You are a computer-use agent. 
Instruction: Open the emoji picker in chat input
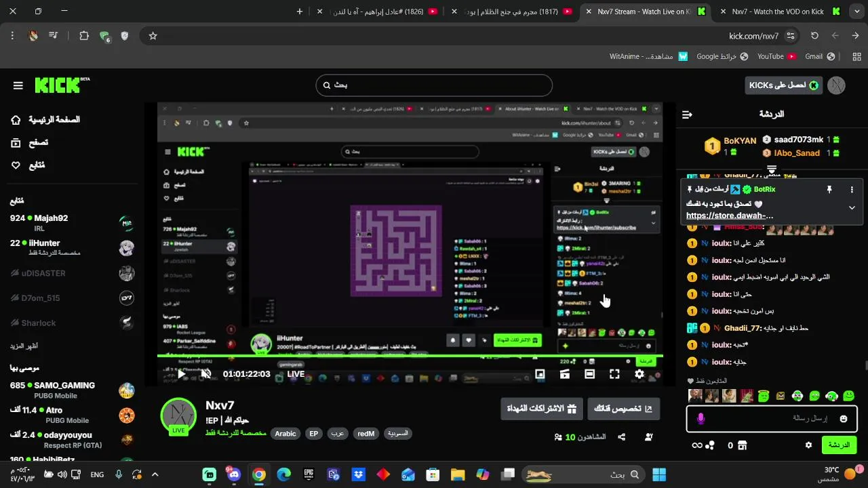tap(844, 419)
